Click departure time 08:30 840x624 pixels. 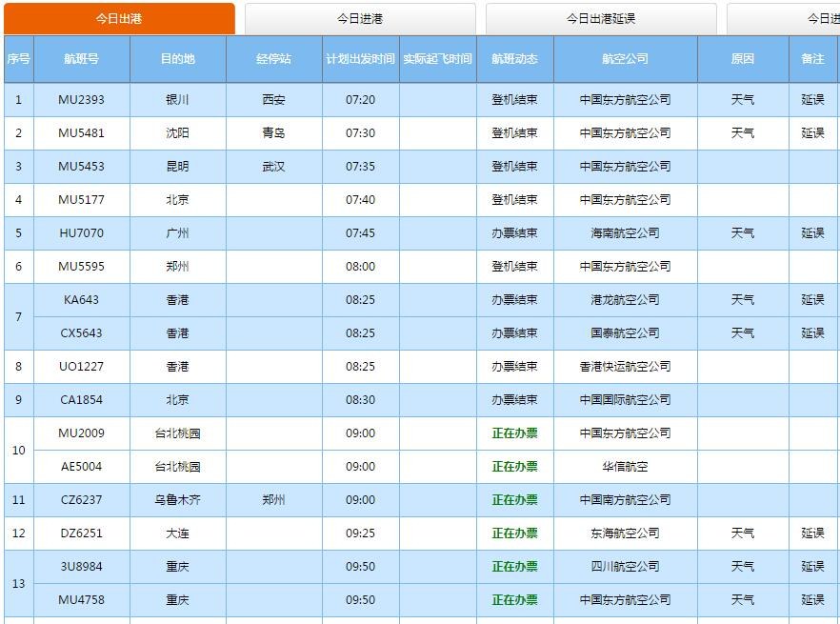(361, 400)
